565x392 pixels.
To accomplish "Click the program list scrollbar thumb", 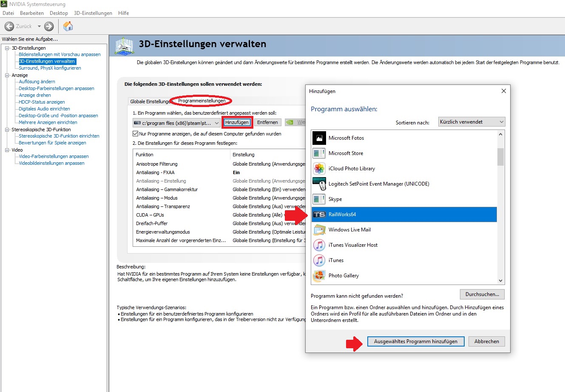I will pyautogui.click(x=500, y=157).
